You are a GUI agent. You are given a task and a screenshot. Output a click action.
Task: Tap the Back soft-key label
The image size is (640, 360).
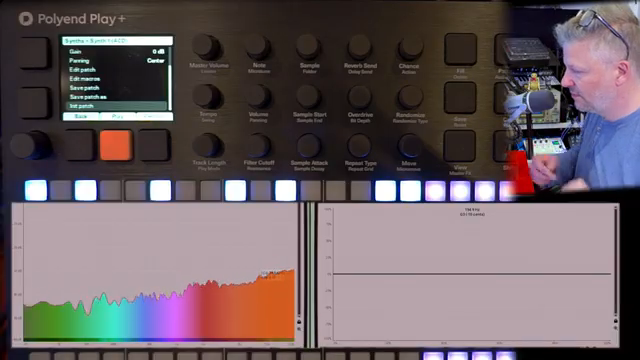click(81, 116)
